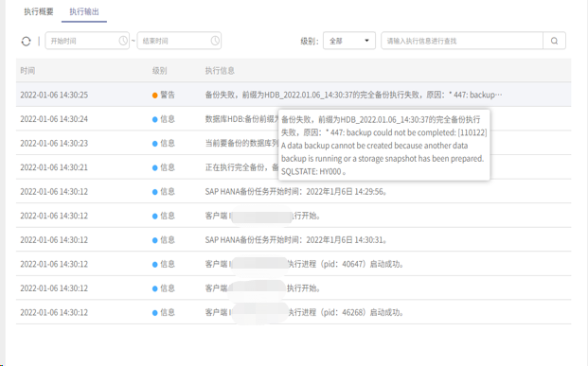Click the 数据库HDB:备份前缀 message

pos(241,119)
